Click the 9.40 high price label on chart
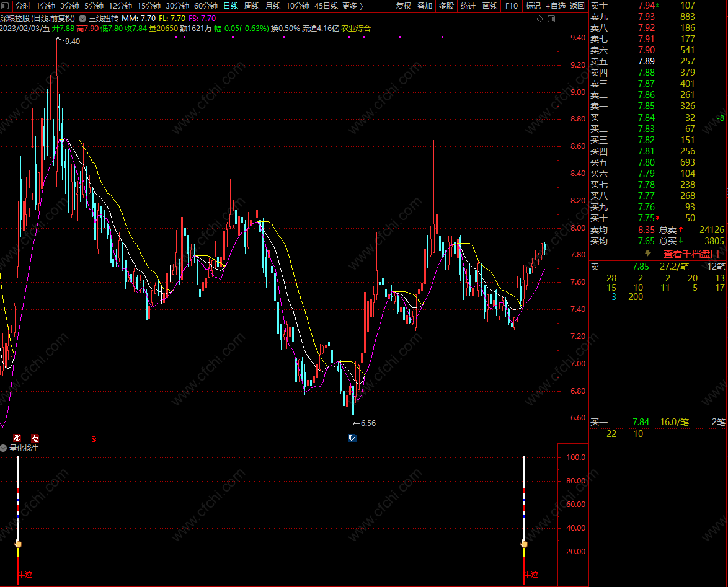 click(73, 42)
